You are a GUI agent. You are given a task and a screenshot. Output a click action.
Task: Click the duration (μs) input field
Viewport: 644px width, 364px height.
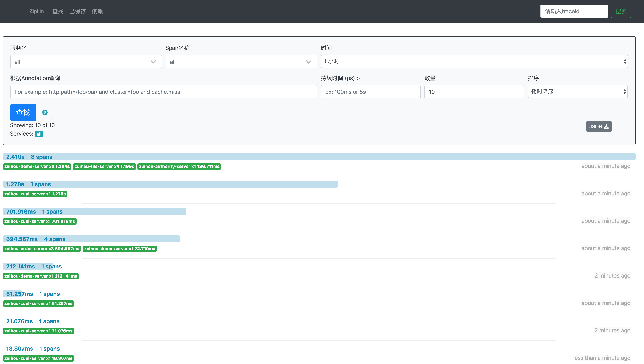[370, 92]
